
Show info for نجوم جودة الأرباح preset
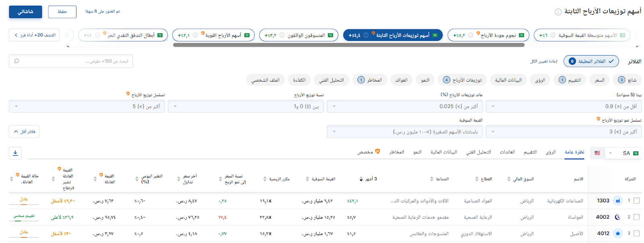click(471, 35)
